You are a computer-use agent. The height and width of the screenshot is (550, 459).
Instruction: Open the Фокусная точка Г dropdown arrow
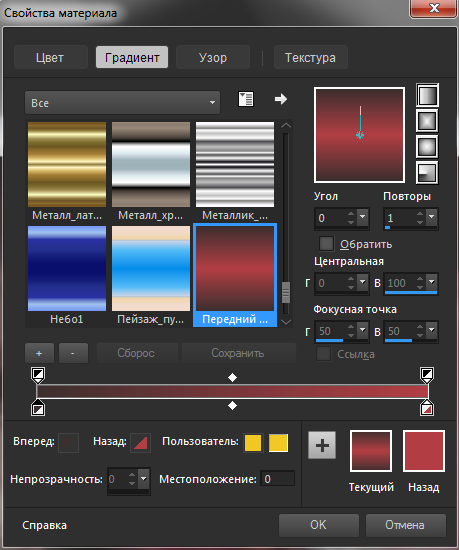(363, 330)
